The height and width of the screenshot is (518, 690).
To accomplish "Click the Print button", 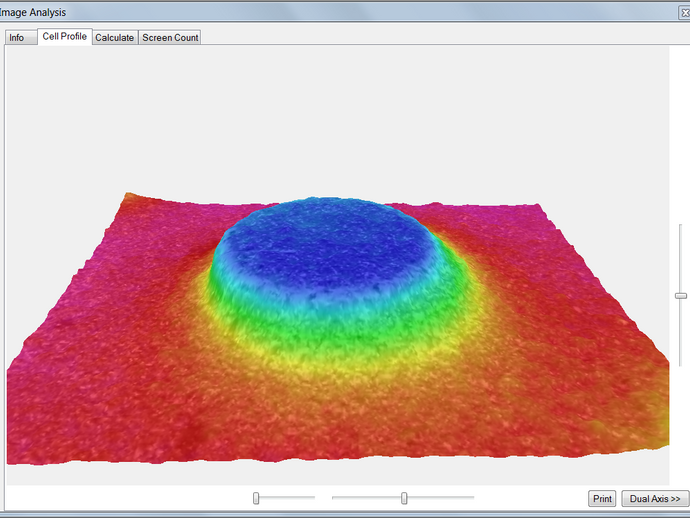I will (x=602, y=498).
